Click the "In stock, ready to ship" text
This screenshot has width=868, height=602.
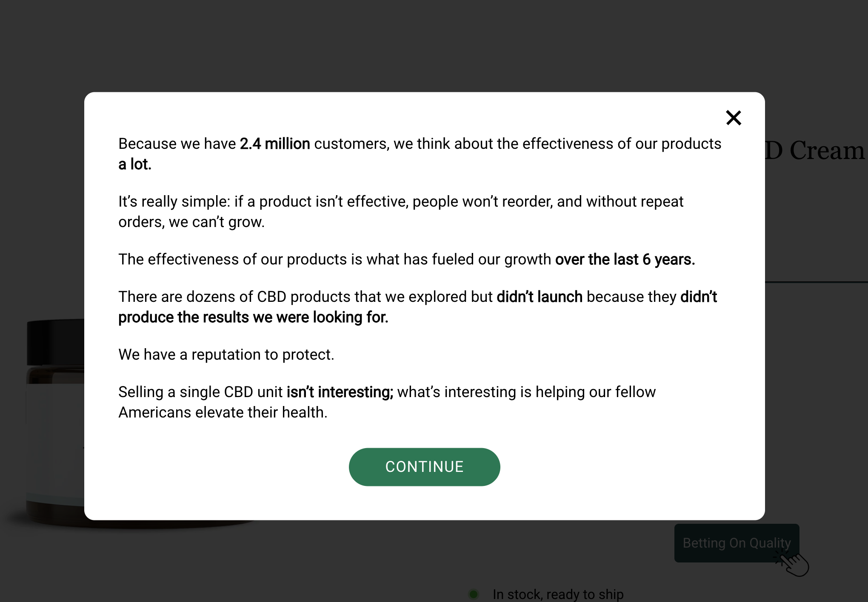pos(557,594)
